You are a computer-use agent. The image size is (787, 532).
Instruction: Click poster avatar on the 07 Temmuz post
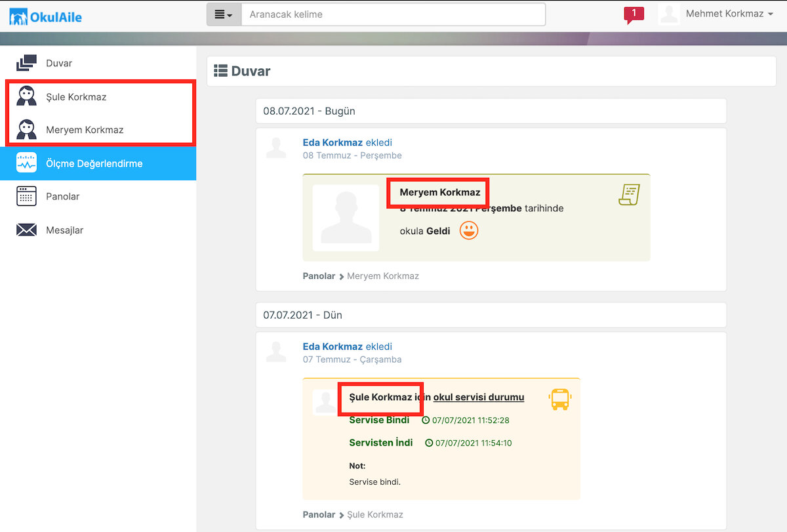pos(276,352)
